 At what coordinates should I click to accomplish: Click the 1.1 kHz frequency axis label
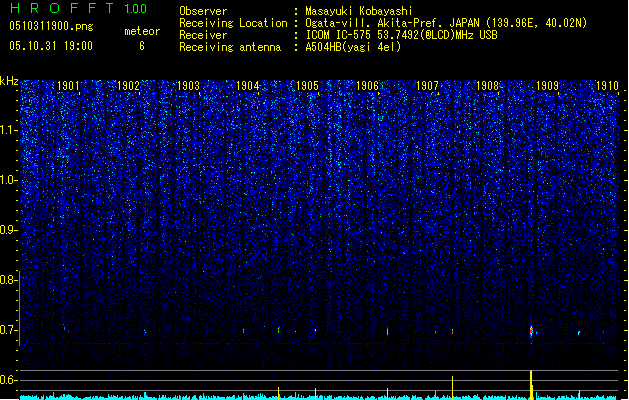click(8, 130)
